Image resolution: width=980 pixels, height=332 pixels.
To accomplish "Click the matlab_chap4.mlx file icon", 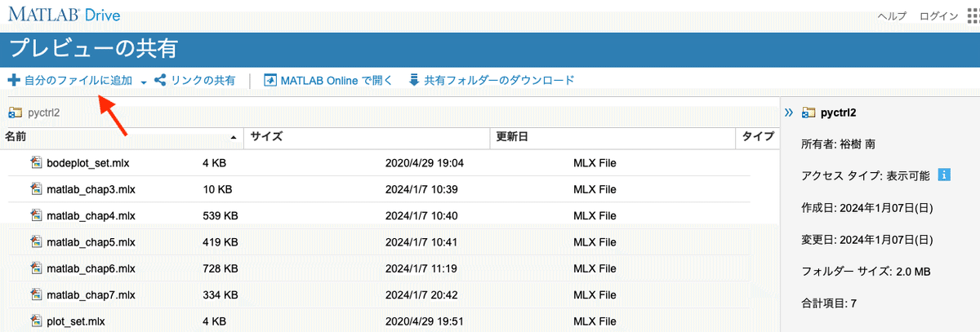I will click(36, 216).
